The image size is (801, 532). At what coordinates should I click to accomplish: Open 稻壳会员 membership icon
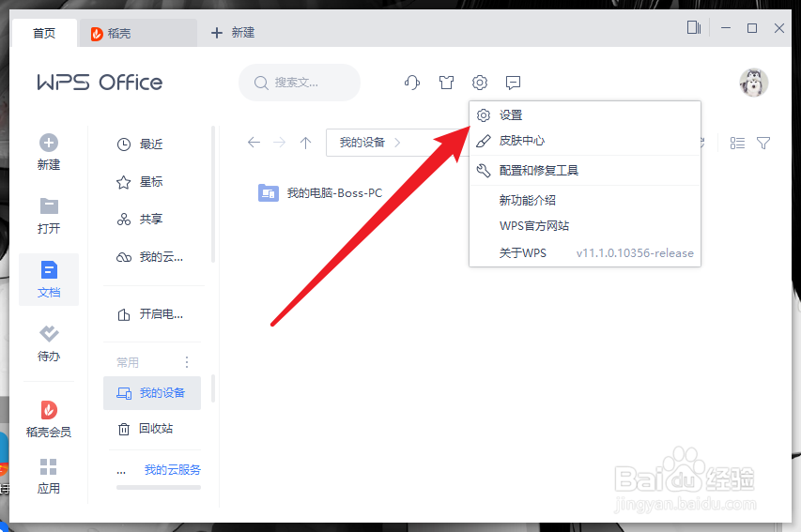coord(49,410)
